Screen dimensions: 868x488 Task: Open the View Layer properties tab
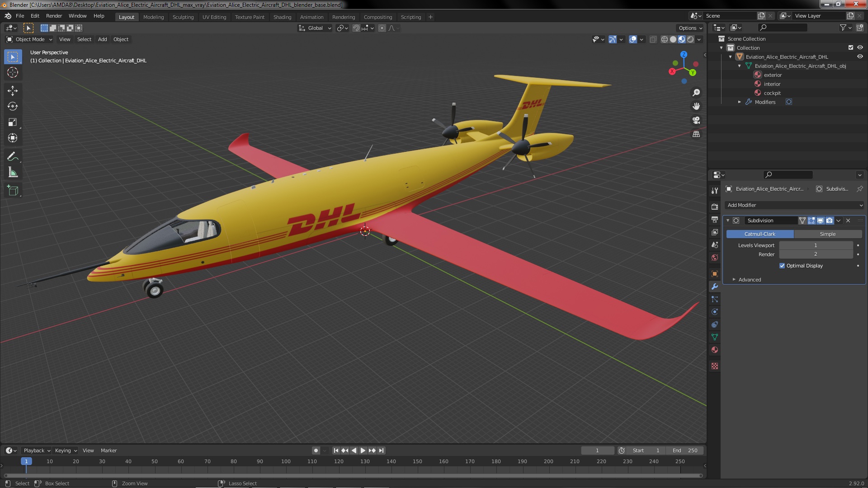click(715, 232)
